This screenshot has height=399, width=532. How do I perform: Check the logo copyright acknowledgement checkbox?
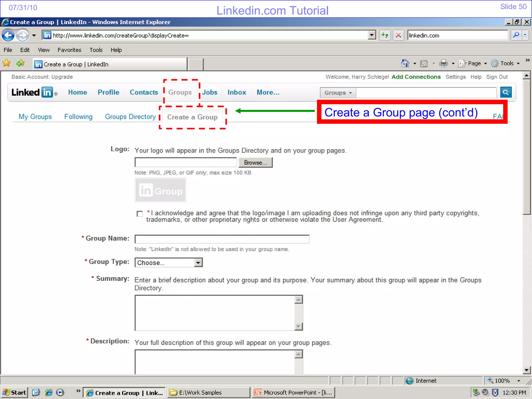(139, 214)
